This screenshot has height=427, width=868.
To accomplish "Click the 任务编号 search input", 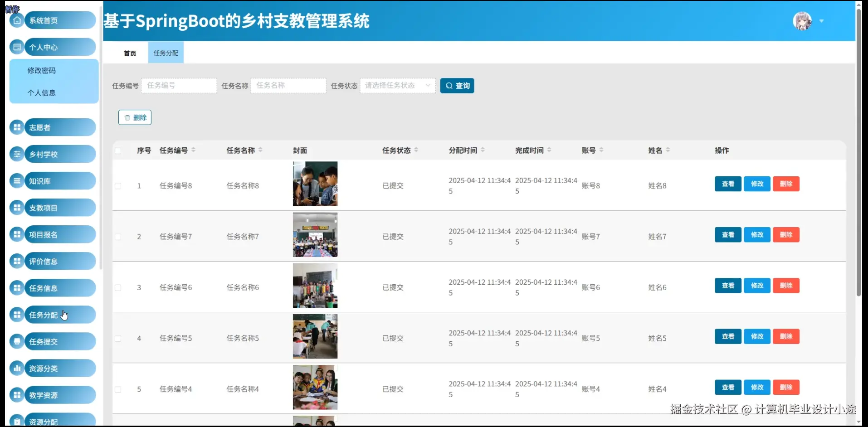I will point(179,86).
